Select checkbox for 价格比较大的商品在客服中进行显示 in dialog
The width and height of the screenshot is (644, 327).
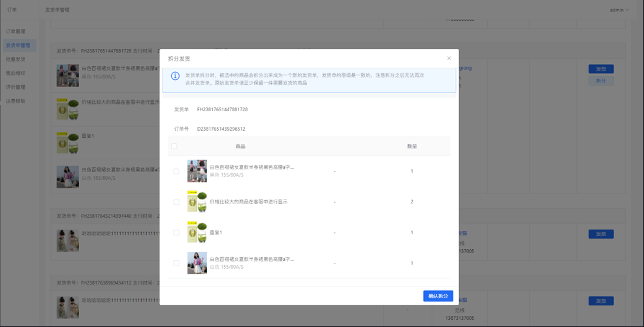point(176,202)
